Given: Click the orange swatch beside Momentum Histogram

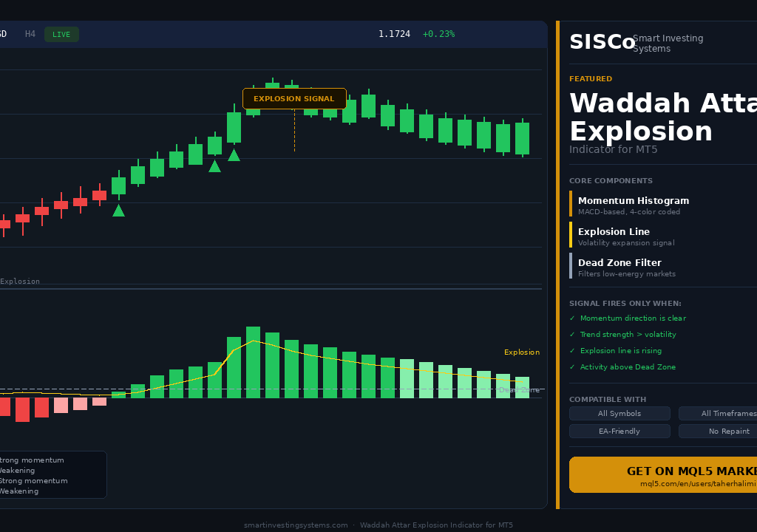Looking at the screenshot, I should coord(571,204).
